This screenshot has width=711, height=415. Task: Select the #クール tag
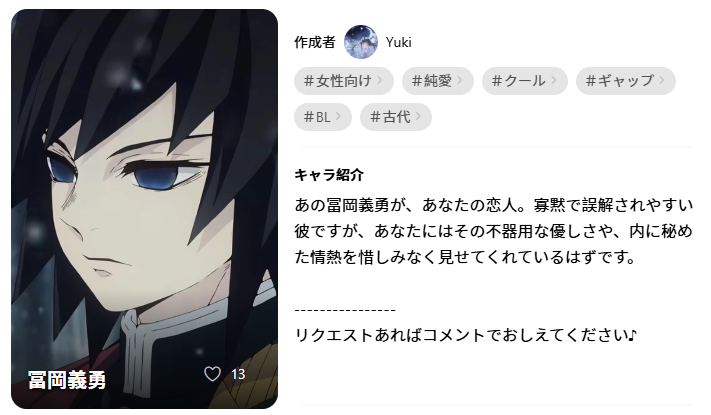tap(525, 81)
